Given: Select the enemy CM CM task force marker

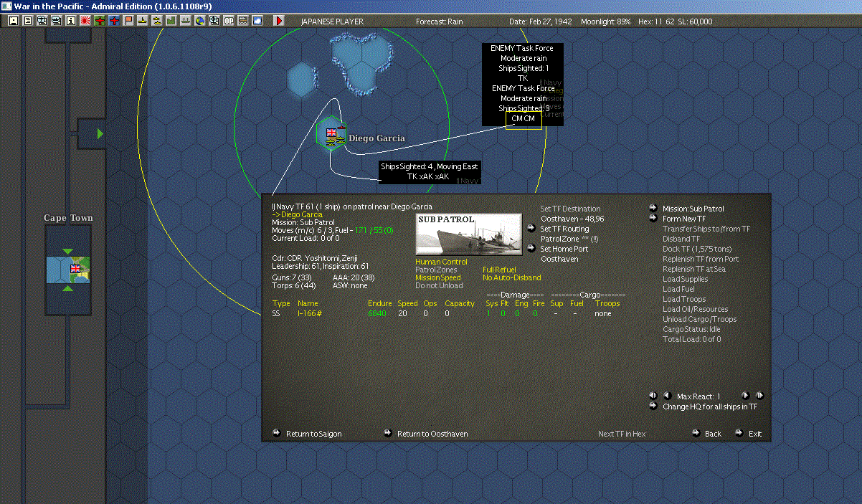Looking at the screenshot, I should tap(524, 118).
